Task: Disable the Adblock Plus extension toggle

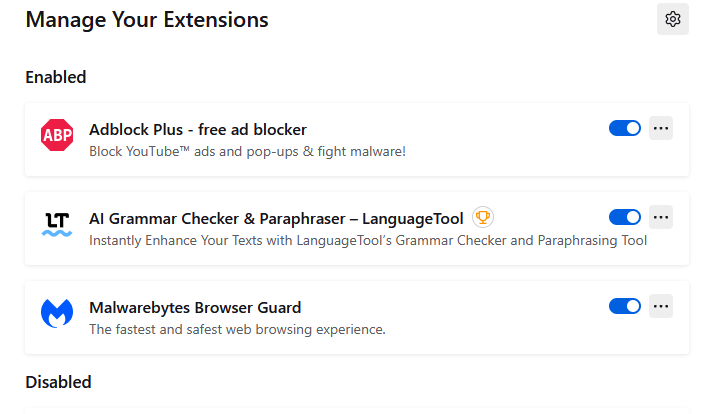Action: click(624, 128)
